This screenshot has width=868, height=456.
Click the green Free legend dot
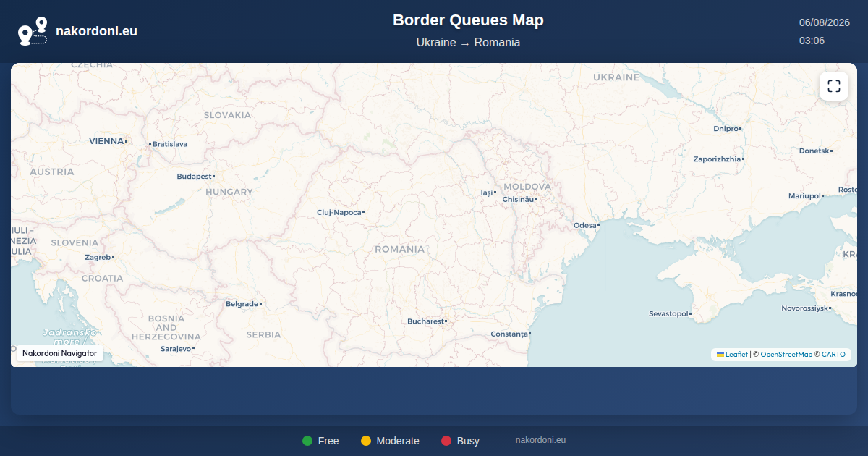307,441
